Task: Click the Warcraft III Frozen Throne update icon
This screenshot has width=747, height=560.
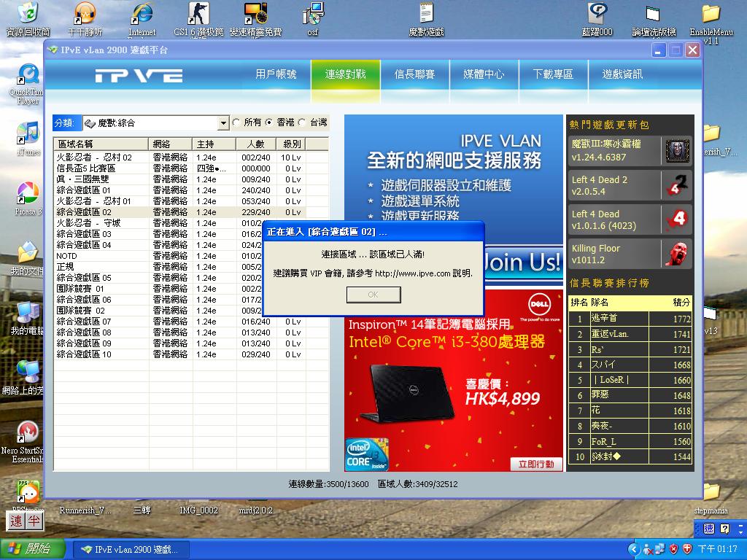Action: 676,151
